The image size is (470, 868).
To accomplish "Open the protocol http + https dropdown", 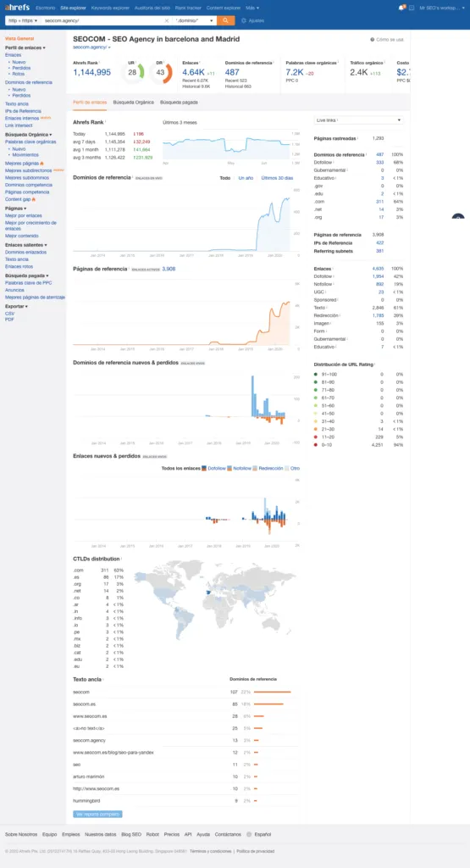I will pyautogui.click(x=23, y=20).
